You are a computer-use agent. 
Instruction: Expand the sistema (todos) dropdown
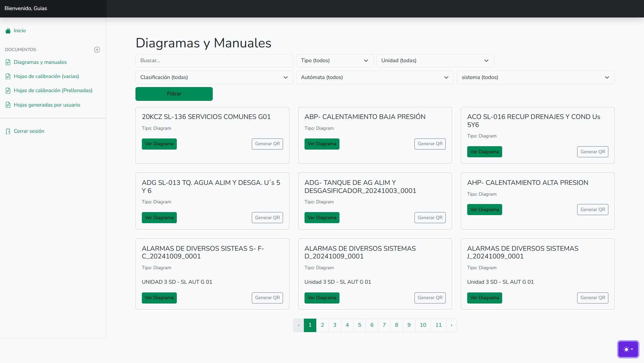tap(535, 77)
